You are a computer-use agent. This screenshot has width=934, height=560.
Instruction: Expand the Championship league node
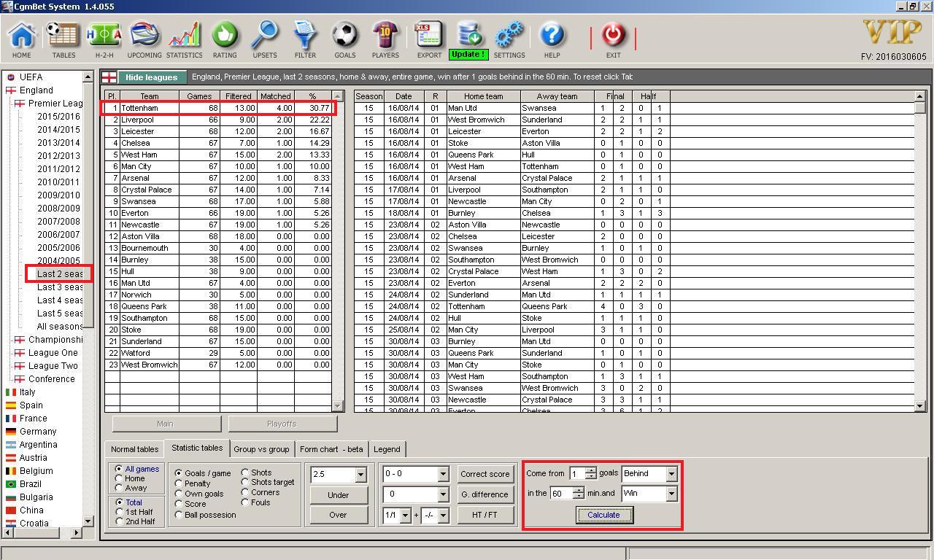tap(19, 340)
